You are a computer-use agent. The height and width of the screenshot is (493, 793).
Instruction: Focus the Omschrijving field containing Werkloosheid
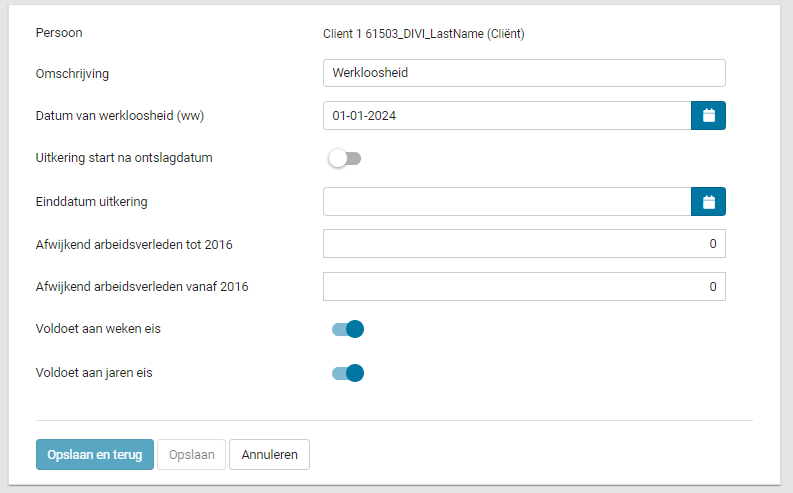[524, 73]
